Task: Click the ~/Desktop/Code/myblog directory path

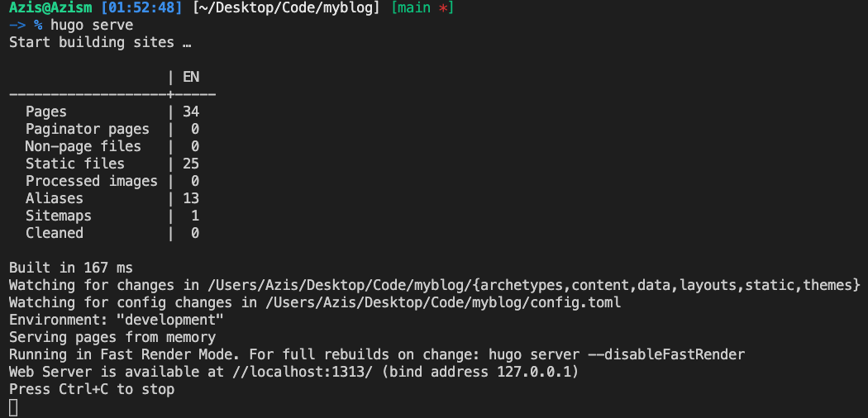Action: tap(286, 8)
